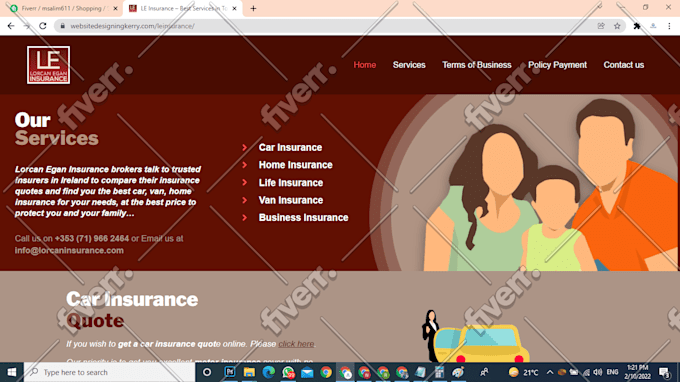Open the notification center icon

[x=664, y=372]
